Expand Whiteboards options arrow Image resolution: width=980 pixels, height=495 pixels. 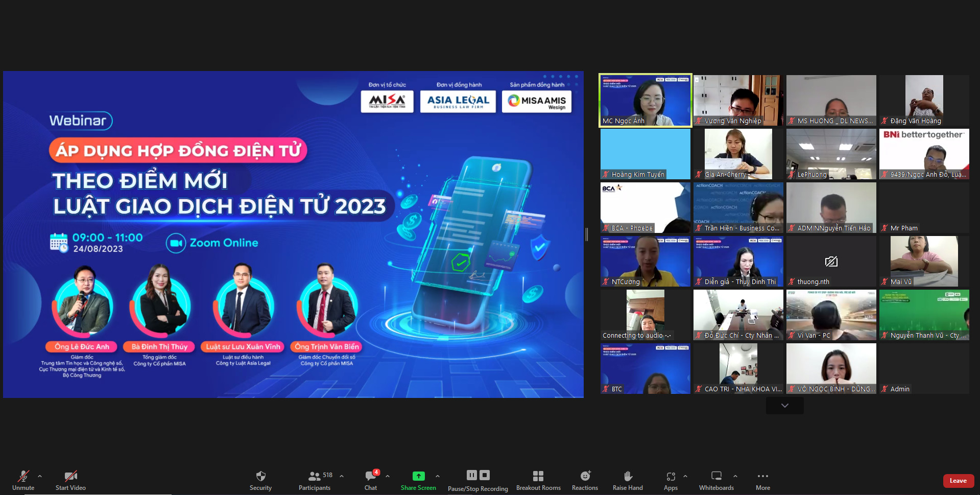point(735,476)
